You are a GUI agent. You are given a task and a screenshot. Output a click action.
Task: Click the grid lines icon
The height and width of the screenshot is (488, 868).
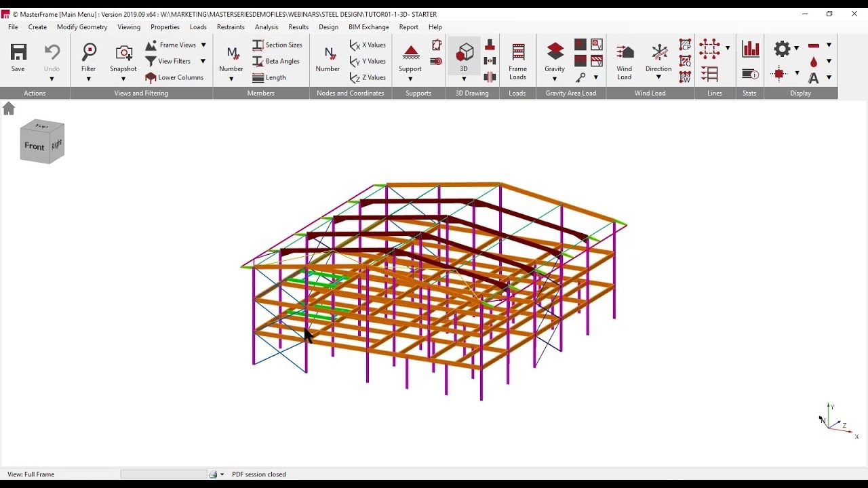tap(709, 48)
